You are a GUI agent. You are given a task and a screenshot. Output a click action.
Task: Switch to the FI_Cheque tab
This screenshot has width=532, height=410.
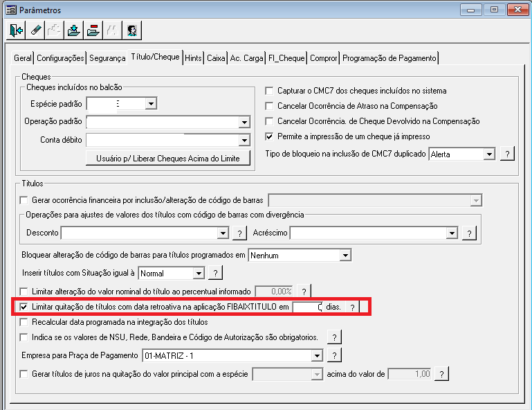point(286,58)
